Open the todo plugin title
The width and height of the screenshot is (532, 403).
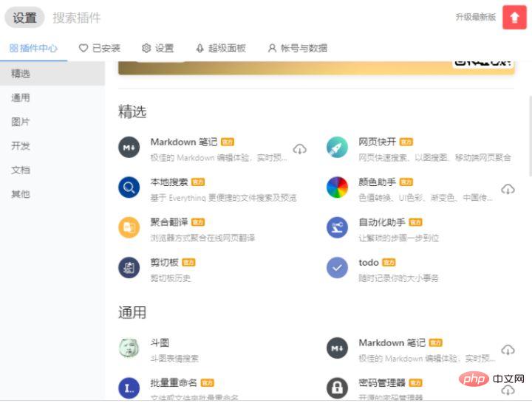[x=369, y=262]
